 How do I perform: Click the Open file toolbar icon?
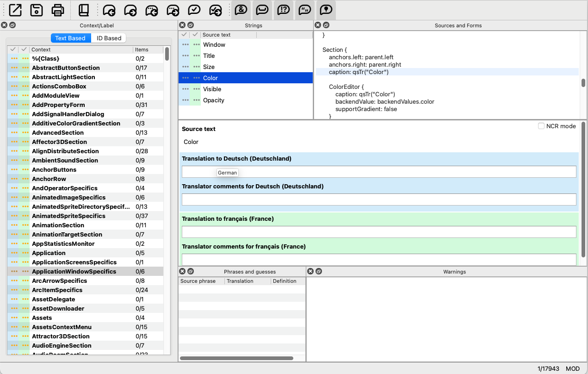[15, 10]
